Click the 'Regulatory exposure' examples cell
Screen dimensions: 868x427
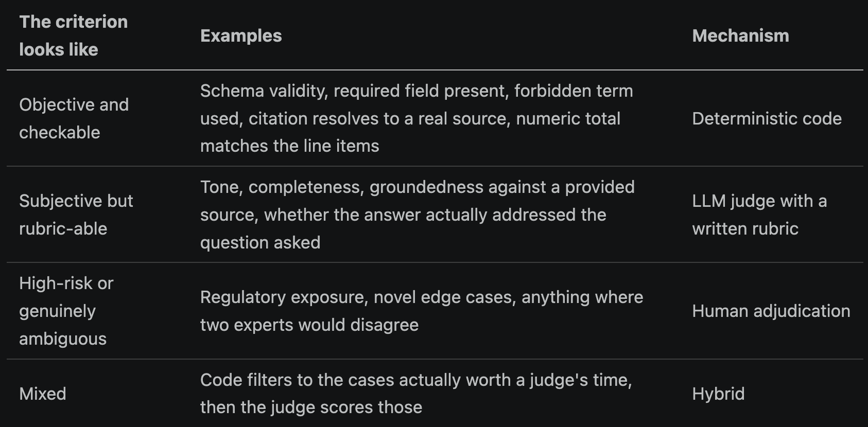[x=422, y=311]
